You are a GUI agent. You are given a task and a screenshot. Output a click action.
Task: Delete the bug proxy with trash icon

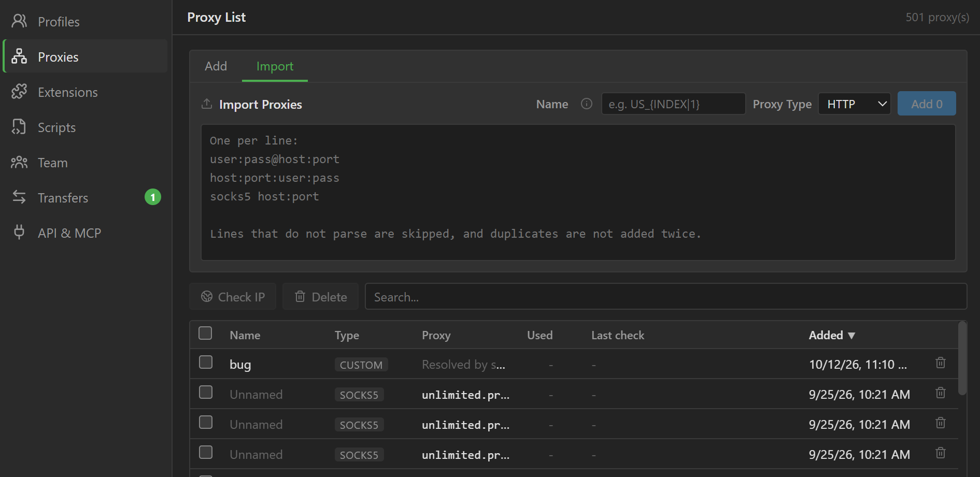point(941,363)
